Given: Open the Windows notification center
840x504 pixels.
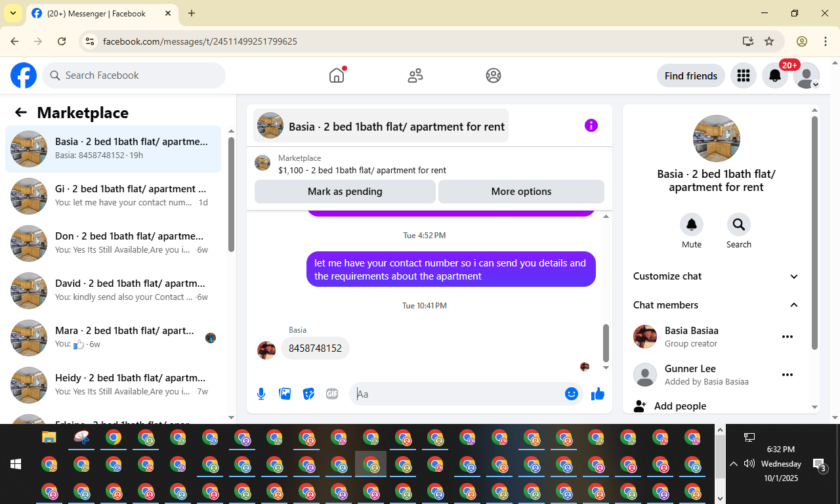Looking at the screenshot, I should (820, 465).
